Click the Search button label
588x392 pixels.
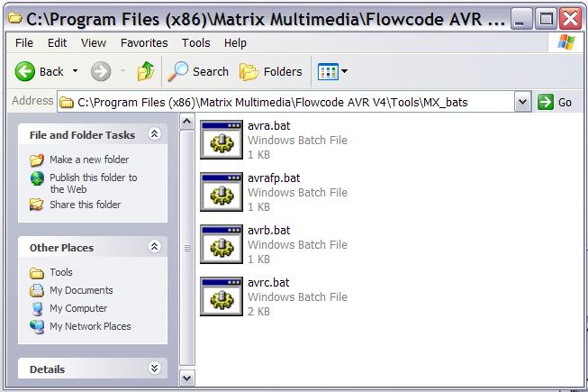pos(211,71)
